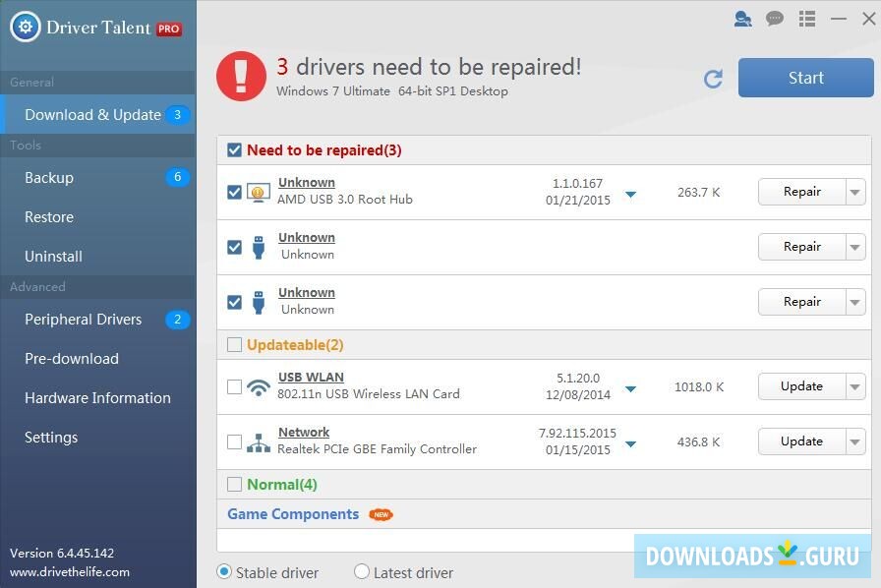Image resolution: width=881 pixels, height=588 pixels.
Task: Click the 802.11n USB Wireless LAN Card description
Action: pos(369,394)
